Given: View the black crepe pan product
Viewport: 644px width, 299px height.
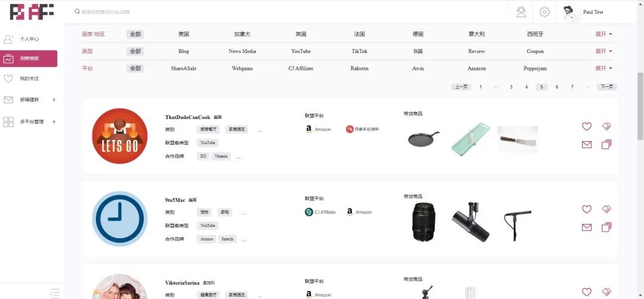Looking at the screenshot, I should click(x=423, y=139).
